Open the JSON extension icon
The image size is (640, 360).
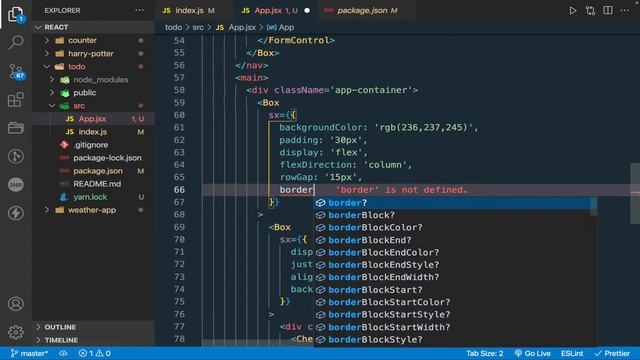[x=16, y=184]
